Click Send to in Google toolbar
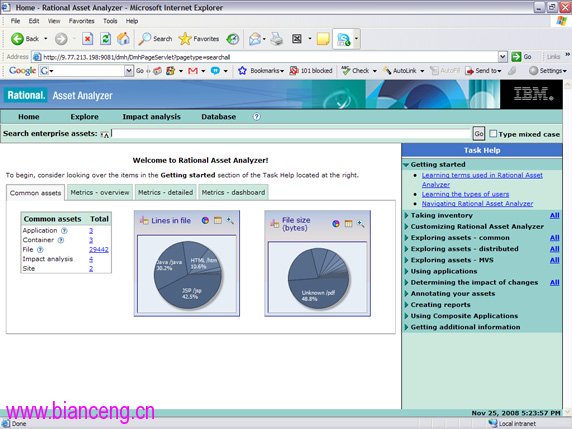Image resolution: width=572 pixels, height=429 pixels. 483,71
